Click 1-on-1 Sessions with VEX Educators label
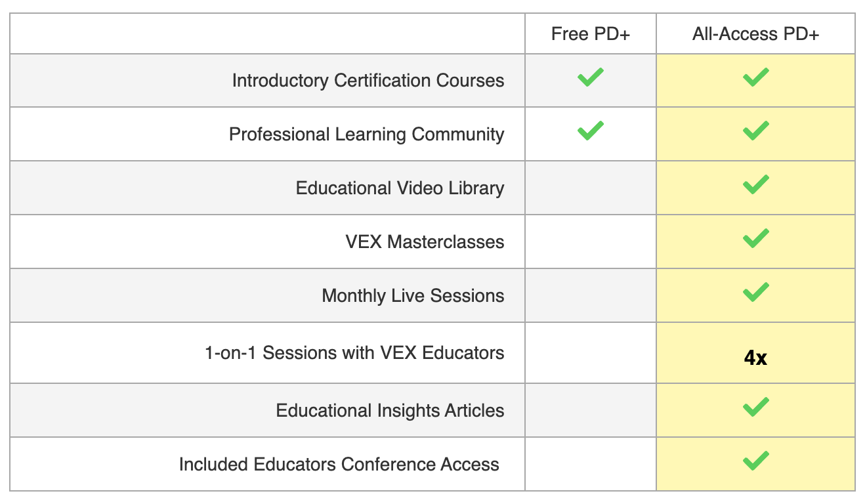 click(354, 353)
